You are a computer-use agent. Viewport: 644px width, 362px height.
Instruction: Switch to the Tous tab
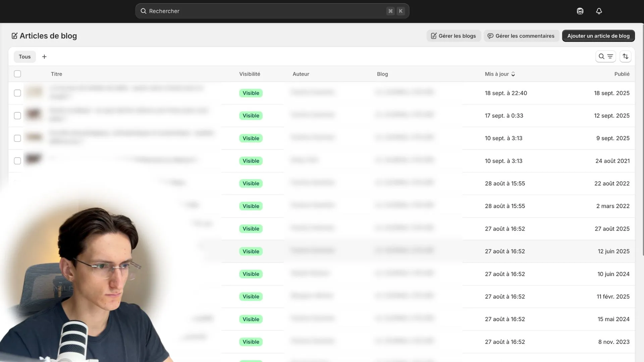point(24,56)
